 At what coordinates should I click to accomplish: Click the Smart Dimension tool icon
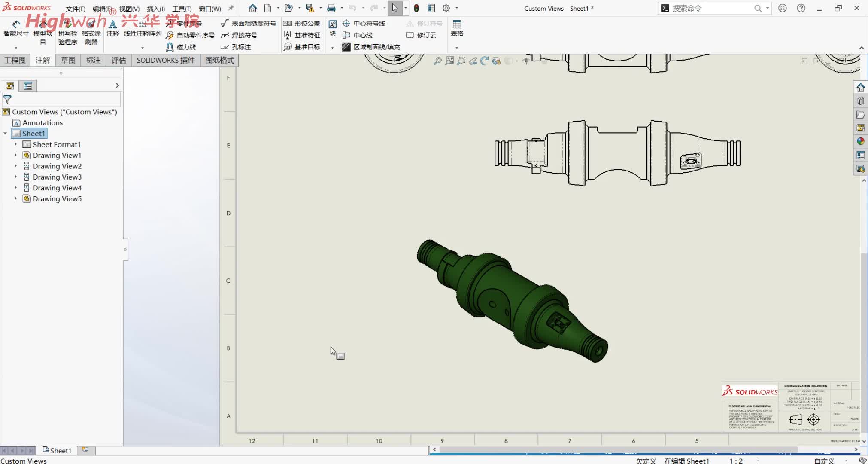tap(16, 25)
